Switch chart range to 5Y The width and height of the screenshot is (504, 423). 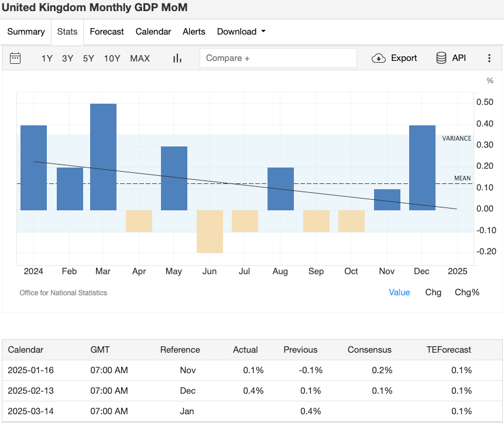coord(88,58)
